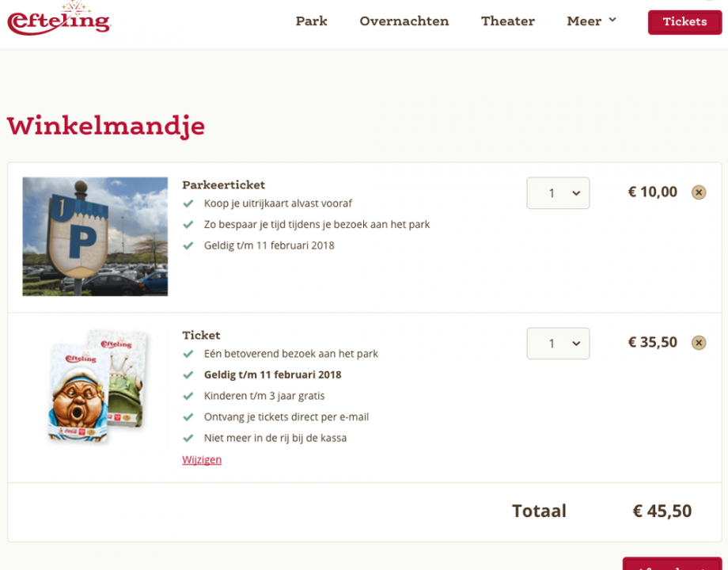The image size is (728, 570).
Task: Follow the Wijzigen link
Action: pyautogui.click(x=202, y=459)
